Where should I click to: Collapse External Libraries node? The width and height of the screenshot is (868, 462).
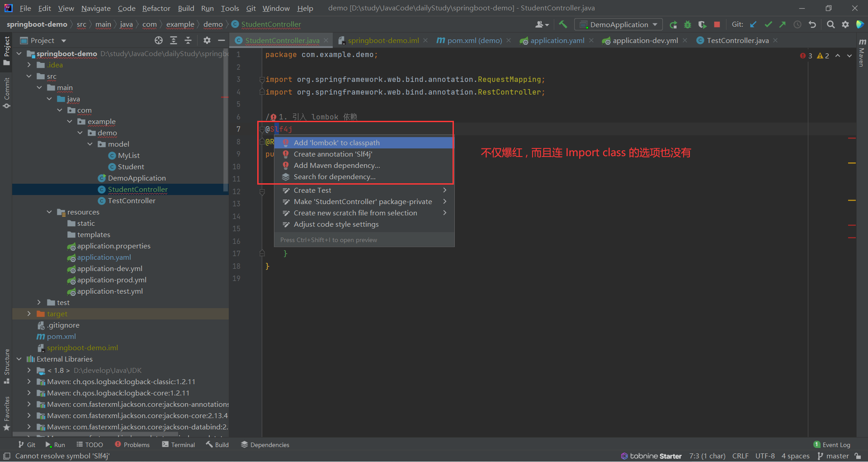pos(19,359)
